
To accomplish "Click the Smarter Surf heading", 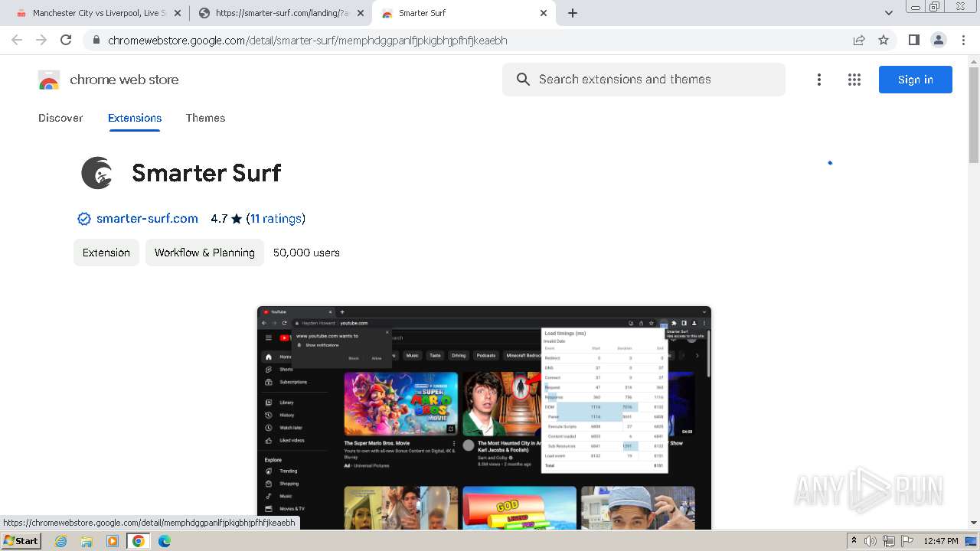I will (207, 173).
